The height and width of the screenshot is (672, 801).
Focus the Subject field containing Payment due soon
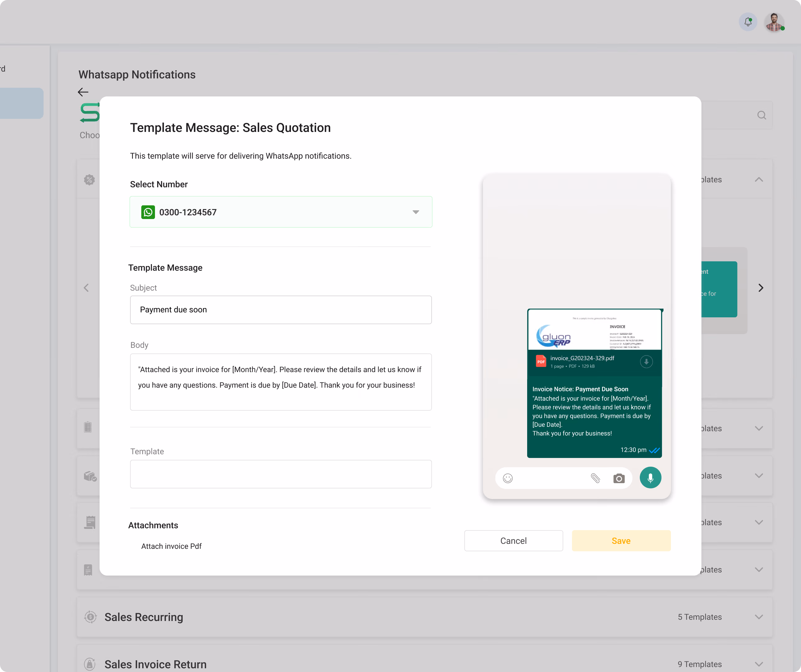tap(281, 310)
